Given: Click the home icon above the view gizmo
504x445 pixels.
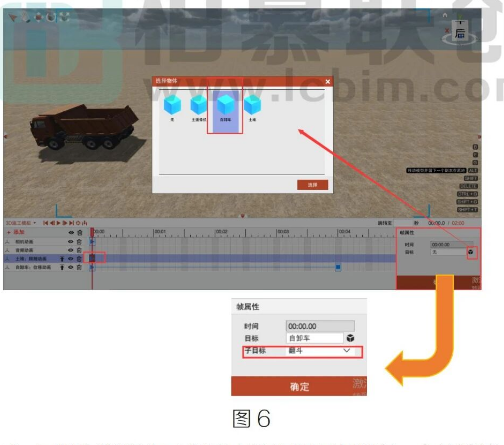Looking at the screenshot, I should point(445,15).
